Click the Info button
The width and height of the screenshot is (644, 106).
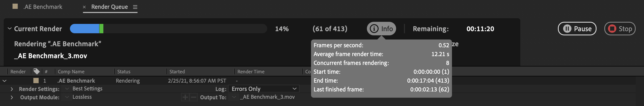click(381, 29)
